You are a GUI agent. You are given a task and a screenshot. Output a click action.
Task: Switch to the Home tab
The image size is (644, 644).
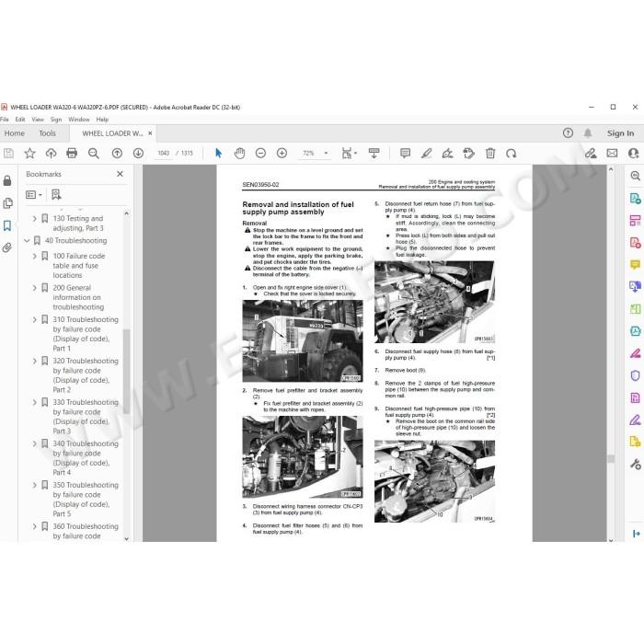[x=15, y=133]
